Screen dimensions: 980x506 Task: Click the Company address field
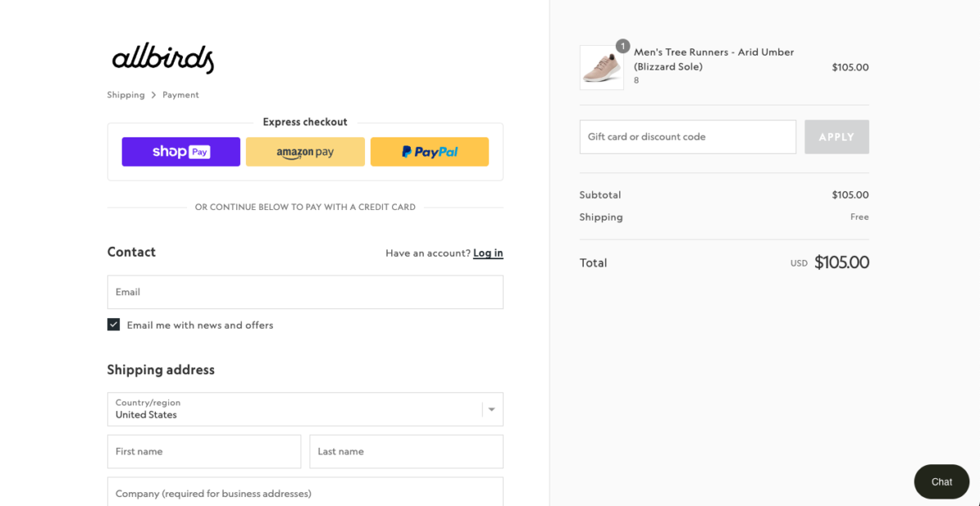(x=305, y=494)
